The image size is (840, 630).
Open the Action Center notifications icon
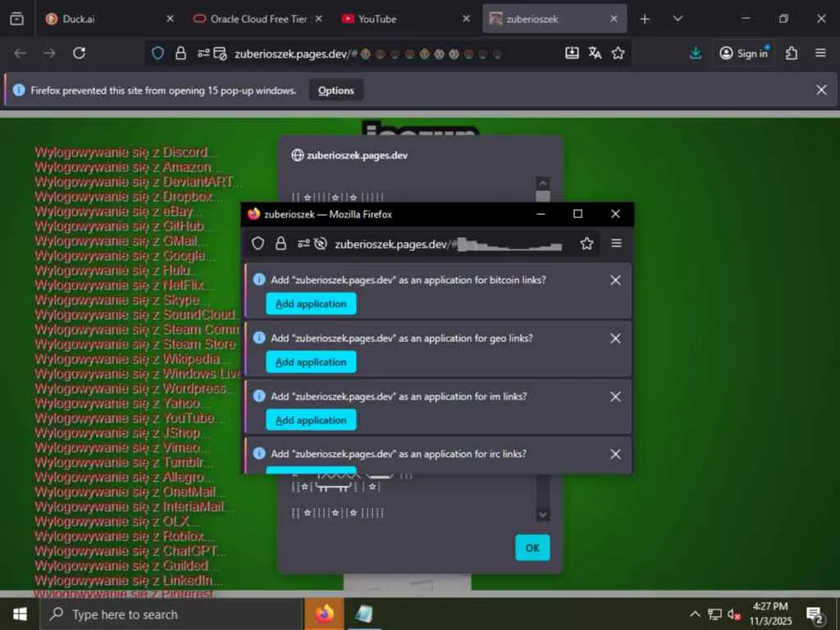click(815, 615)
